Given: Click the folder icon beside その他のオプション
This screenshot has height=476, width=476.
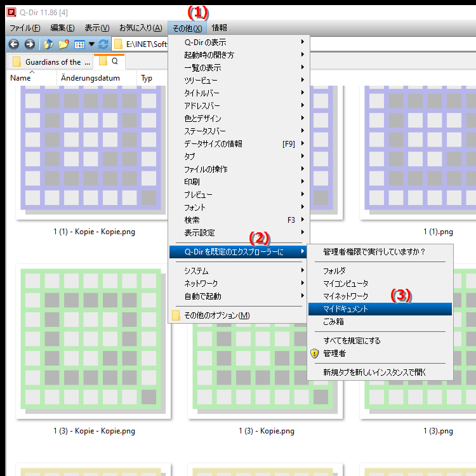Looking at the screenshot, I should click(176, 315).
